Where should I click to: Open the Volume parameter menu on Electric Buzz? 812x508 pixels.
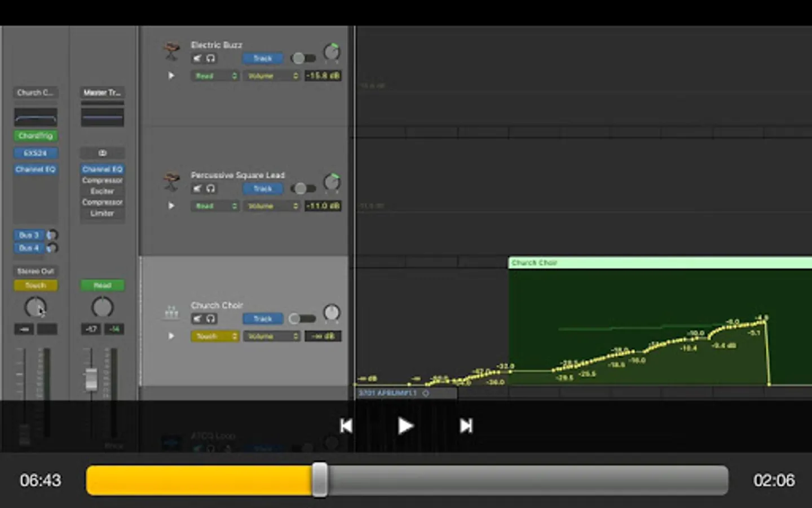point(271,76)
